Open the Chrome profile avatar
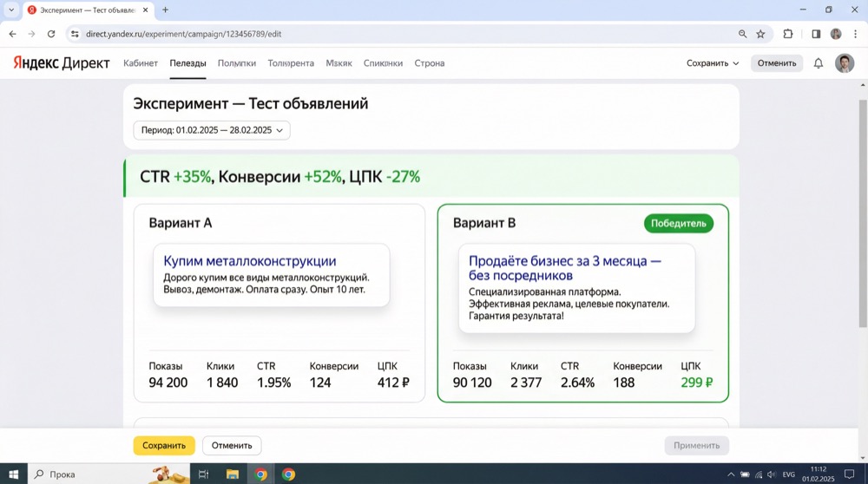 (x=836, y=34)
